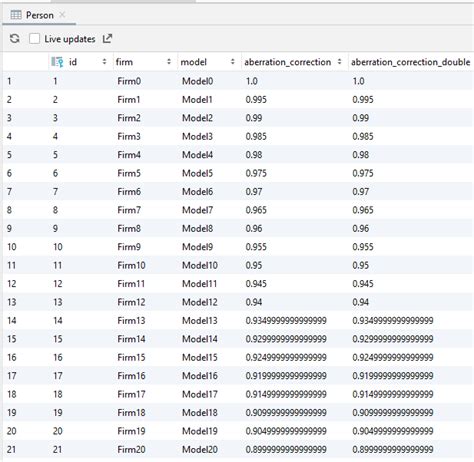Open table in new window icon

point(107,39)
